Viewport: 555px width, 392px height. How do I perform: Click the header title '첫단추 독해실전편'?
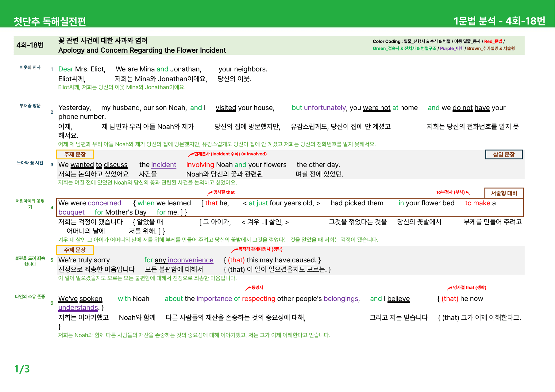point(50,21)
